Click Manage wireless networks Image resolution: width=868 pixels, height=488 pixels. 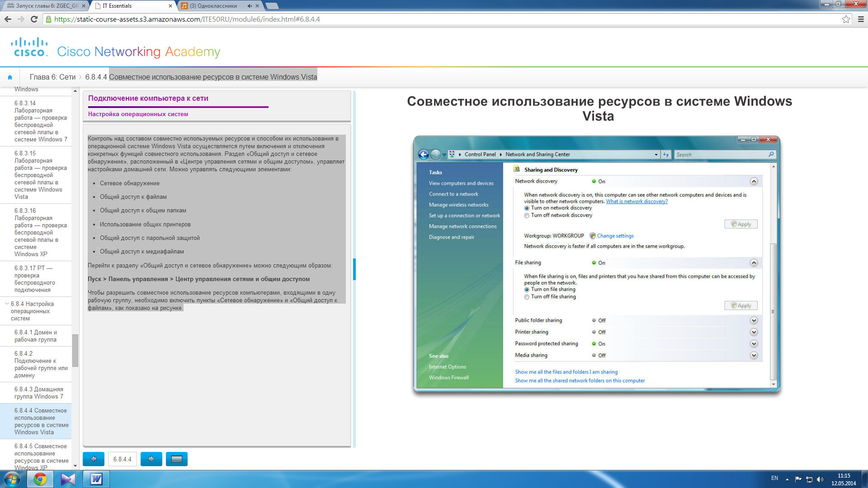point(458,205)
